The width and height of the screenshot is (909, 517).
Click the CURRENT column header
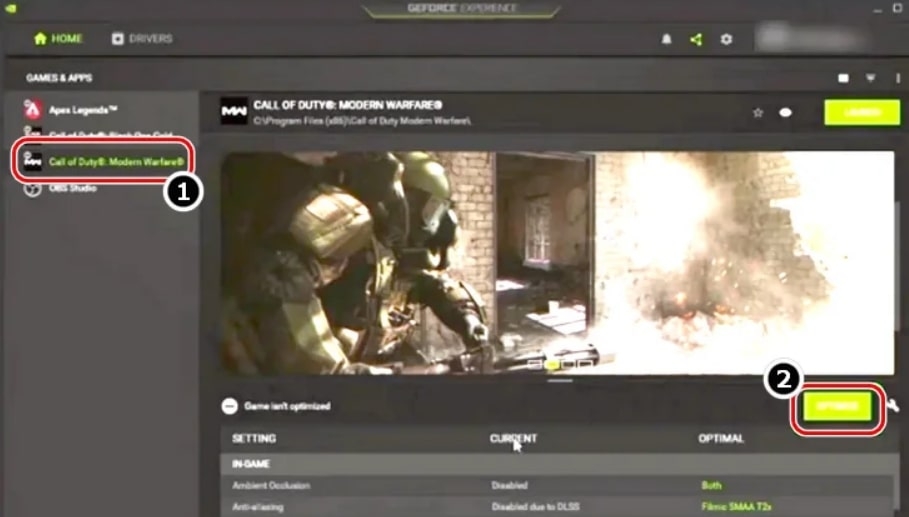pos(513,439)
